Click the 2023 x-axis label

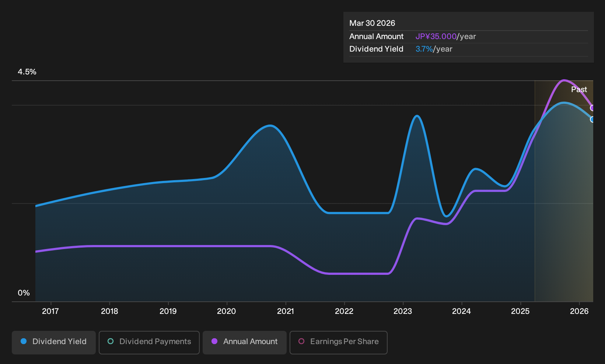tap(403, 311)
